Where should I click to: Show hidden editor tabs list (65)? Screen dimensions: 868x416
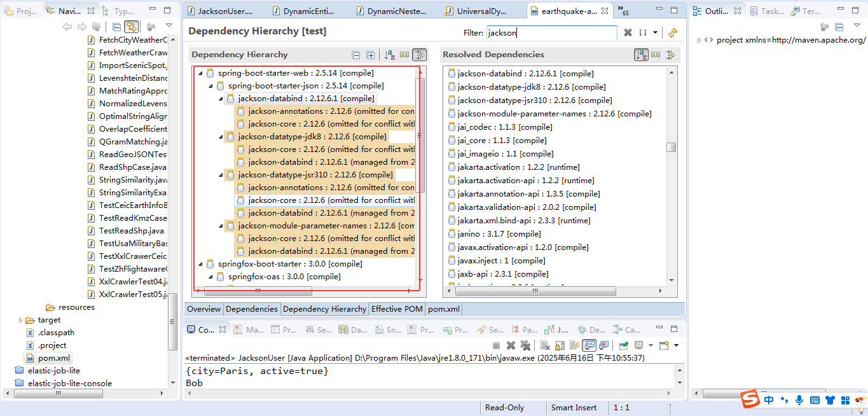[624, 11]
